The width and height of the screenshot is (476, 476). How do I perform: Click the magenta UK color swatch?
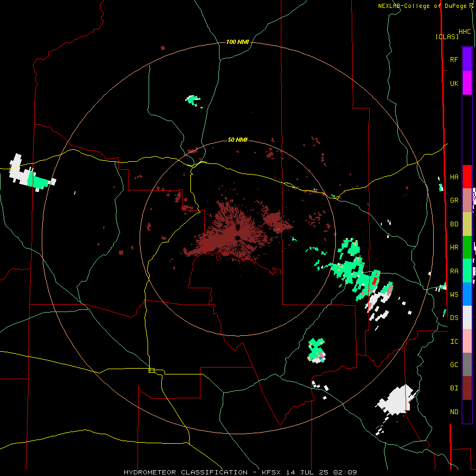point(467,83)
